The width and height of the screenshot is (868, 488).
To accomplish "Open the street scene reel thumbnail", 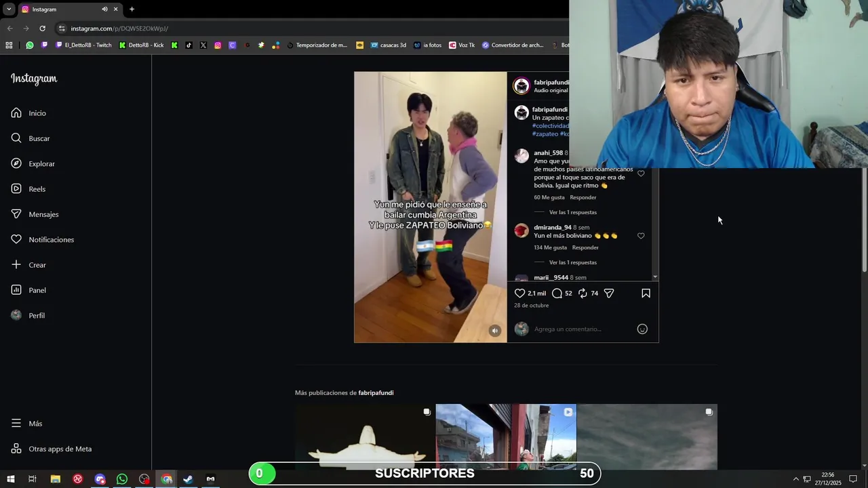I will pos(506,437).
